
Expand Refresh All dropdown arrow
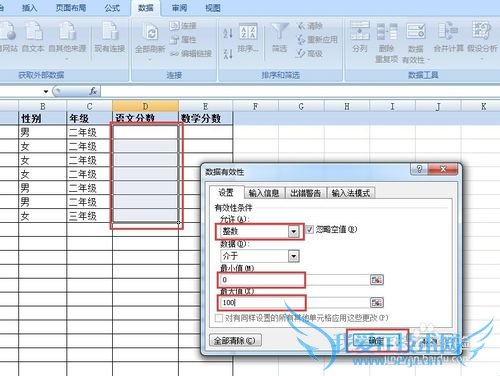coord(150,59)
